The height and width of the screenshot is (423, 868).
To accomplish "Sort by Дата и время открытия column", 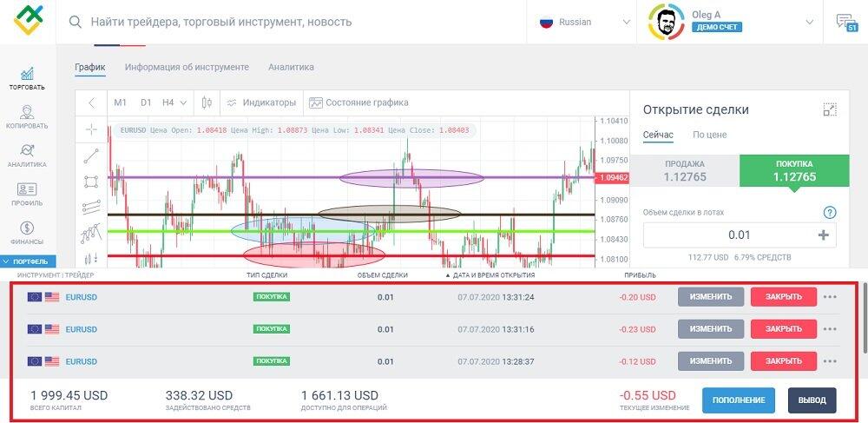I will [490, 275].
